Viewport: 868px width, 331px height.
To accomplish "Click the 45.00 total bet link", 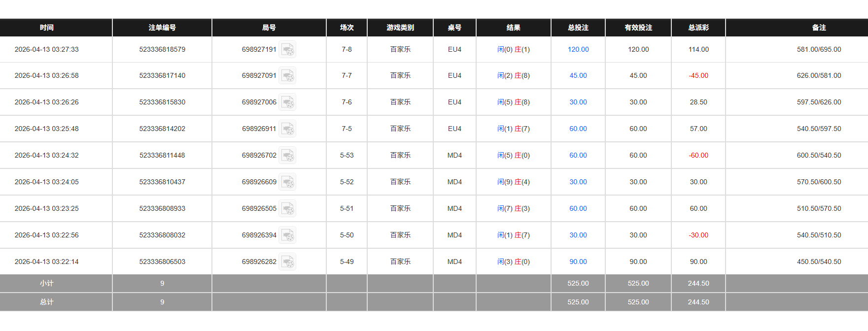I will pyautogui.click(x=577, y=75).
